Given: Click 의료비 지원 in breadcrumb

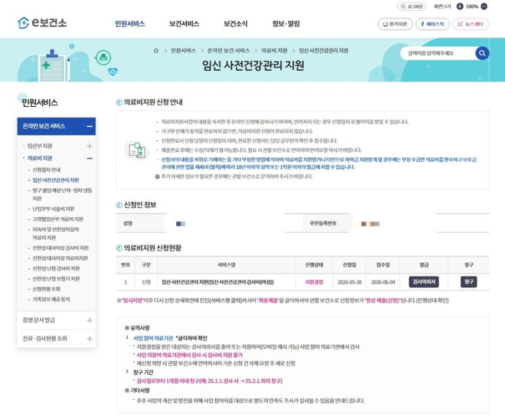Looking at the screenshot, I should tap(274, 51).
